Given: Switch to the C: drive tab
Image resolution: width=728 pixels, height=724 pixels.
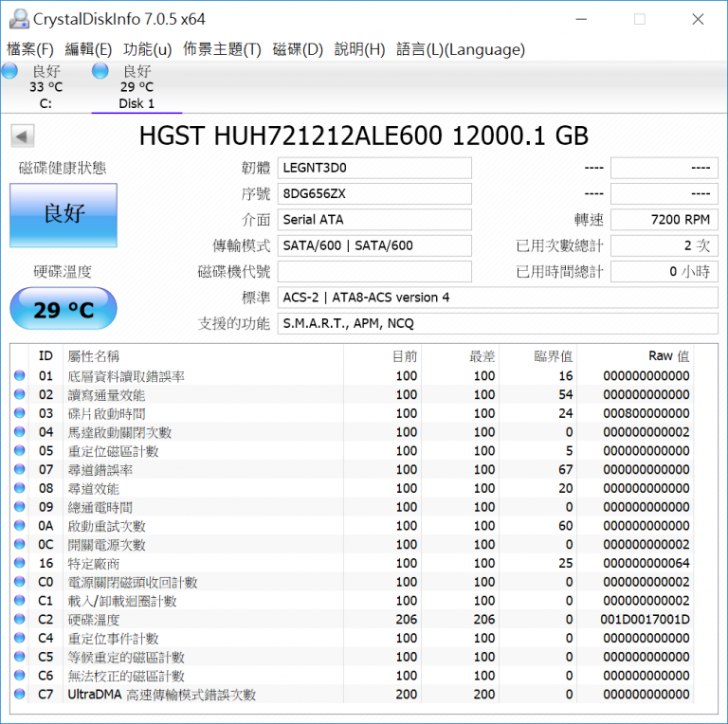Looking at the screenshot, I should click(x=45, y=87).
